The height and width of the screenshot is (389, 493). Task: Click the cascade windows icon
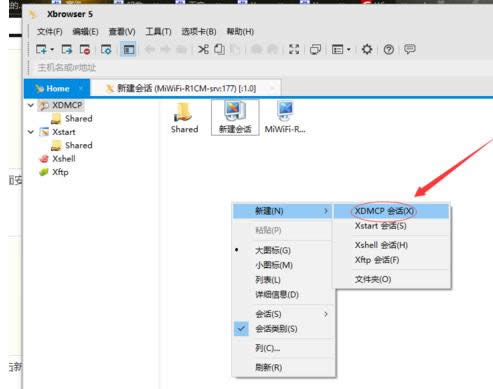315,49
